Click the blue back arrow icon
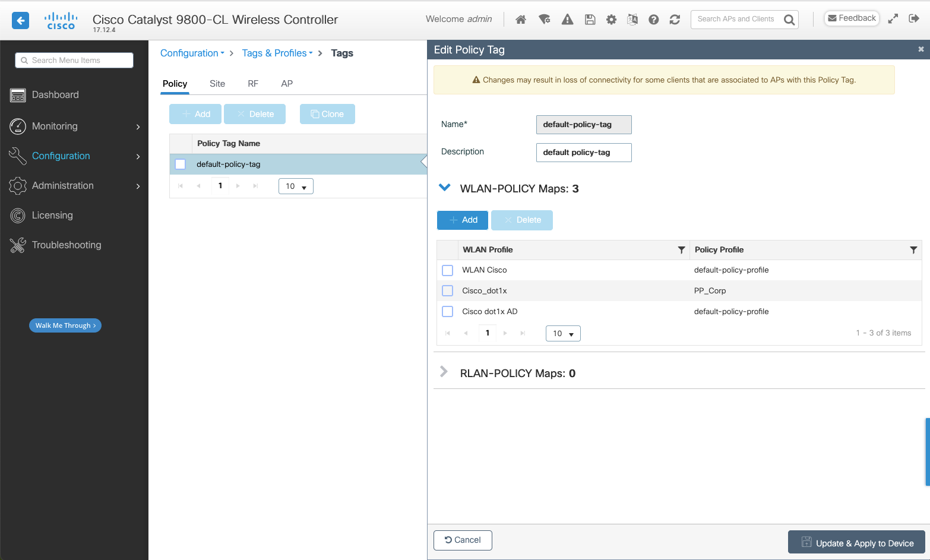Screen dimensions: 930x560 tap(21, 21)
